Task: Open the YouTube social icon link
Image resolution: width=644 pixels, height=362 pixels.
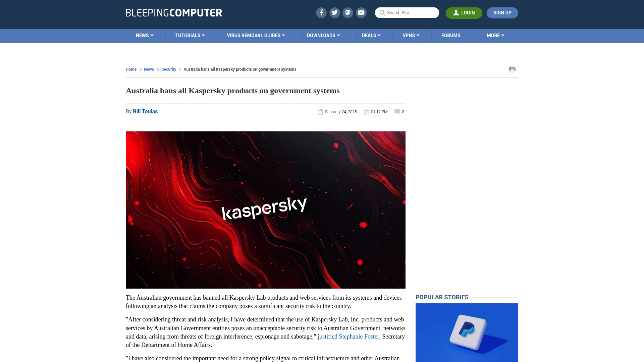Action: click(361, 12)
